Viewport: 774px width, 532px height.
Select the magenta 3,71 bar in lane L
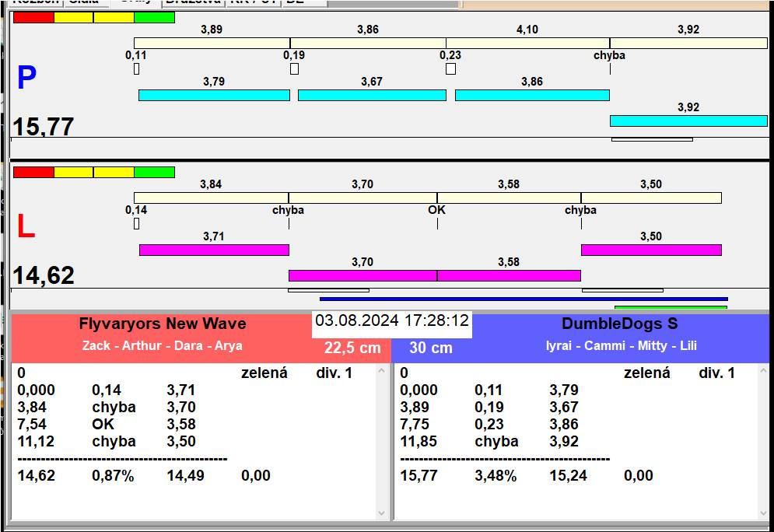pos(214,250)
